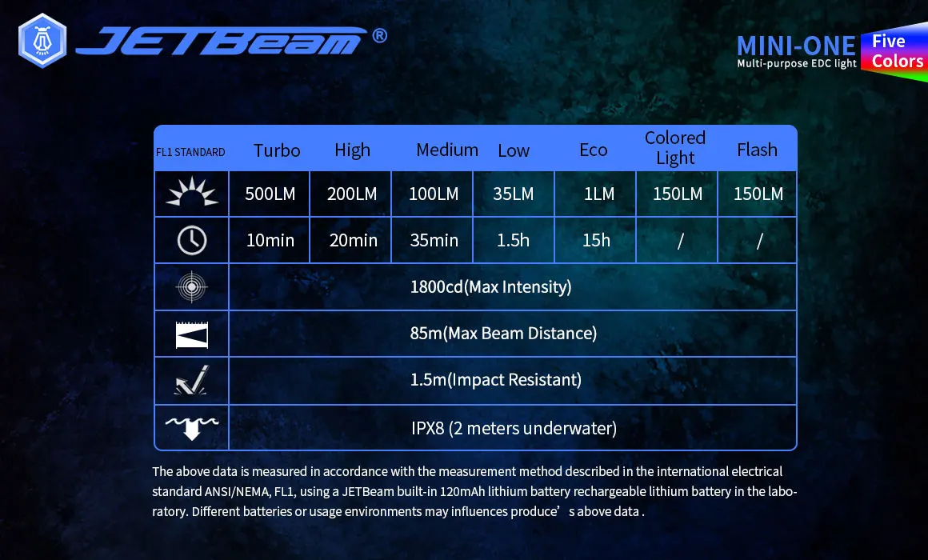Click the slash runtime cell under Colored Light

point(677,240)
